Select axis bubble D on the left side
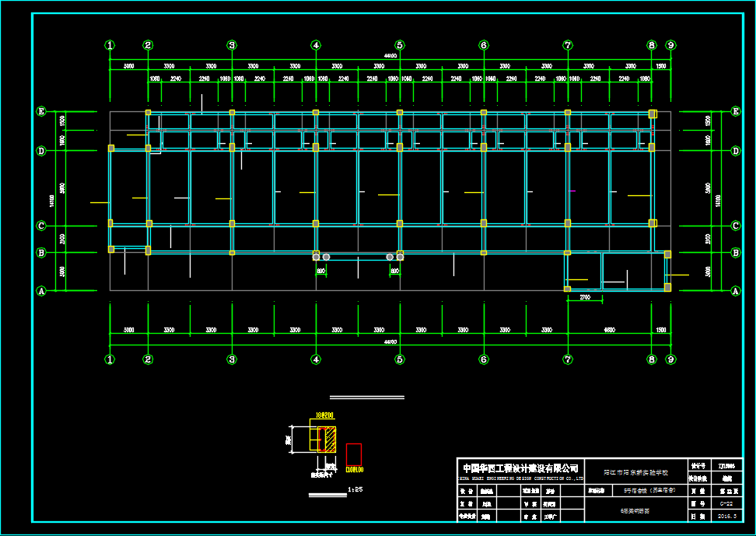This screenshot has height=536, width=756. (41, 151)
